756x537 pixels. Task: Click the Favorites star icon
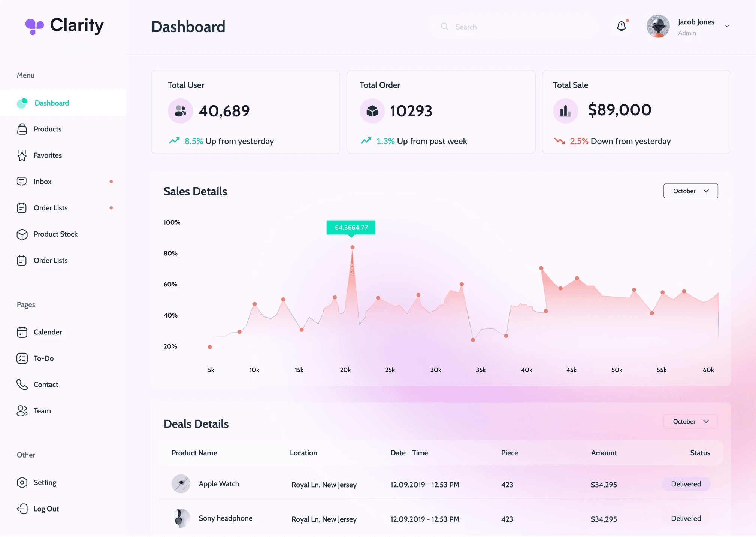22,155
